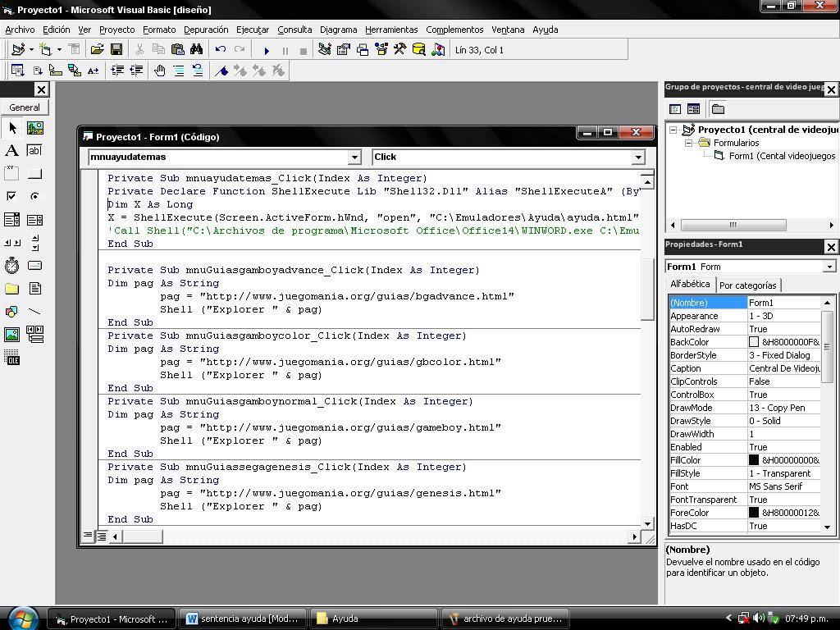
Task: Switch to Full Module View in code window
Action: point(101,536)
